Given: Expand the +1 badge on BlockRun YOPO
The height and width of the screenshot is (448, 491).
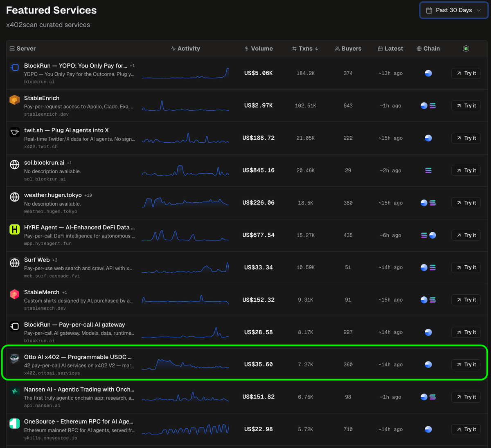Looking at the screenshot, I should coord(132,66).
